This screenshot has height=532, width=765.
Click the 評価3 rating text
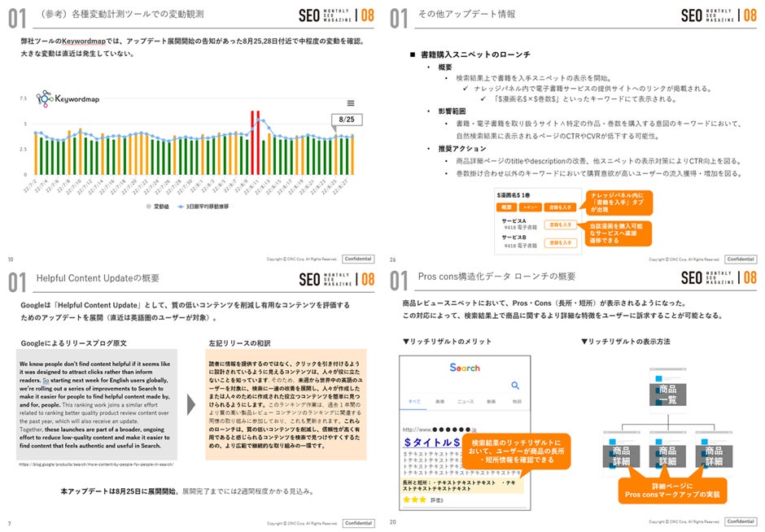click(437, 500)
